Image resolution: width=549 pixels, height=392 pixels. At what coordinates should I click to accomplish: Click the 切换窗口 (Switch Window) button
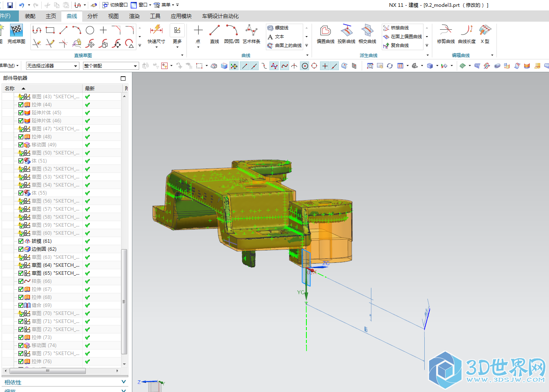pyautogui.click(x=115, y=5)
